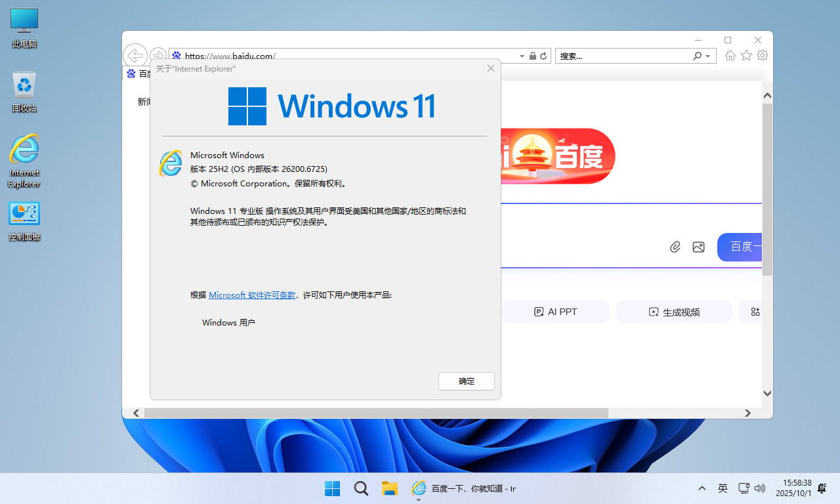
Task: Open File Explorer from the taskbar
Action: pyautogui.click(x=390, y=488)
